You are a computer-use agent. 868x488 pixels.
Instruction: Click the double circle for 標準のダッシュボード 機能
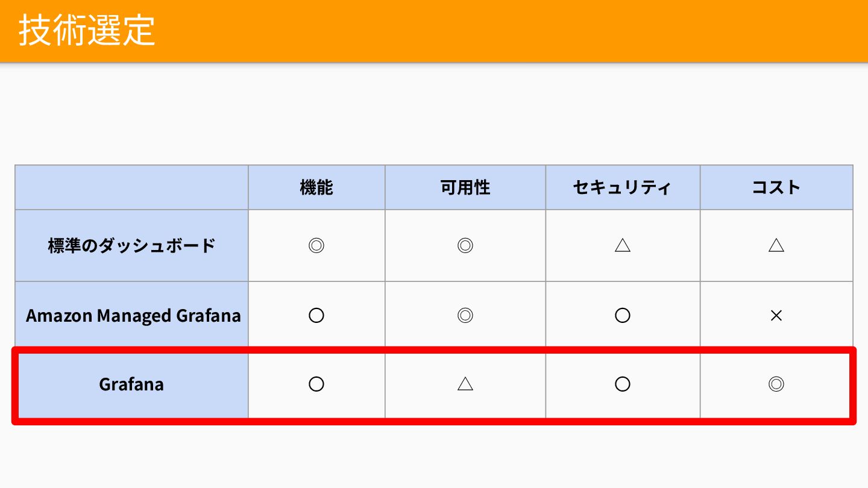point(316,246)
